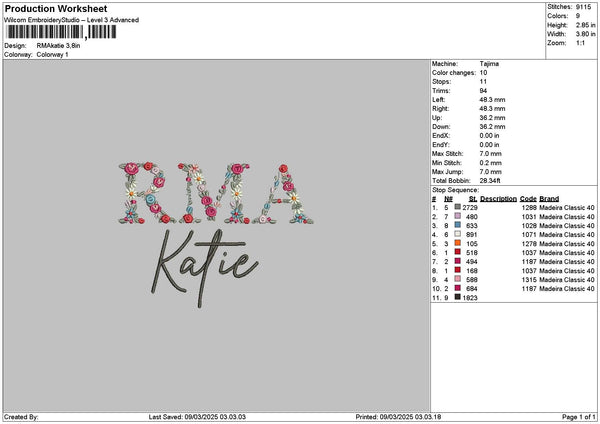Click the Code column header
Image resolution: width=600 pixels, height=424 pixels.
click(528, 199)
